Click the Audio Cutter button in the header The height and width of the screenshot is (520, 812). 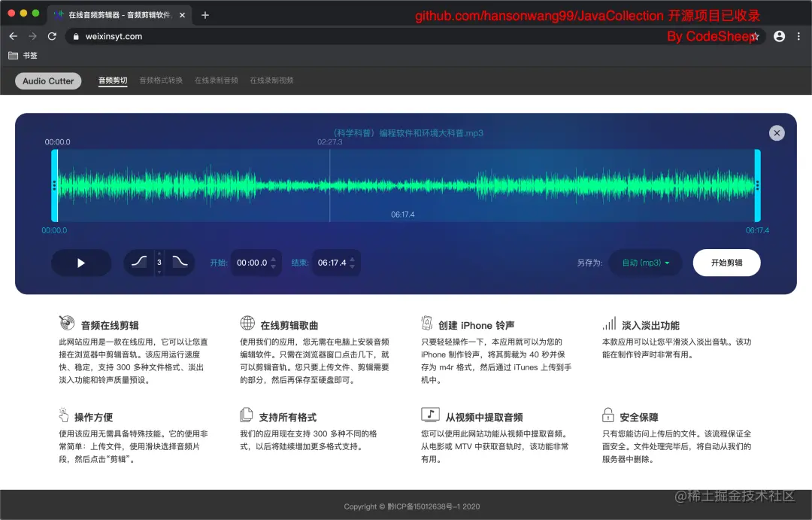[x=47, y=80]
